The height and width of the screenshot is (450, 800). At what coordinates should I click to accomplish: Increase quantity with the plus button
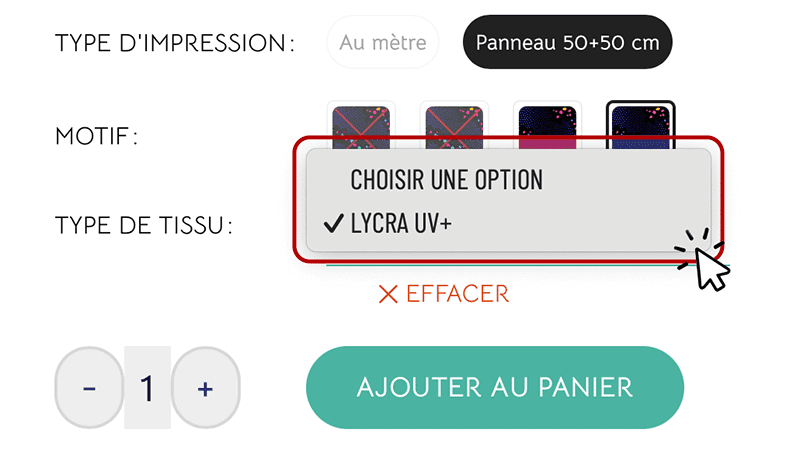[206, 388]
